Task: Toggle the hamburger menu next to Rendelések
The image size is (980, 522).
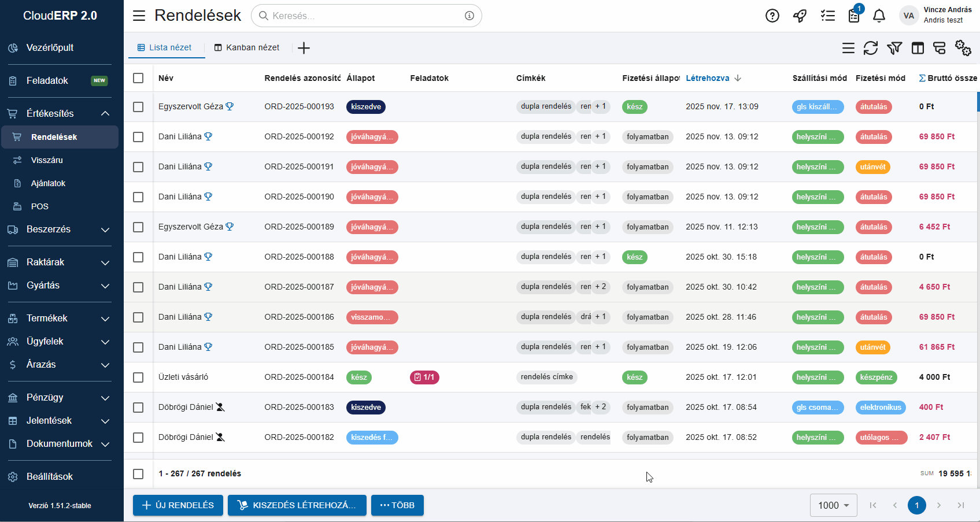Action: click(139, 16)
